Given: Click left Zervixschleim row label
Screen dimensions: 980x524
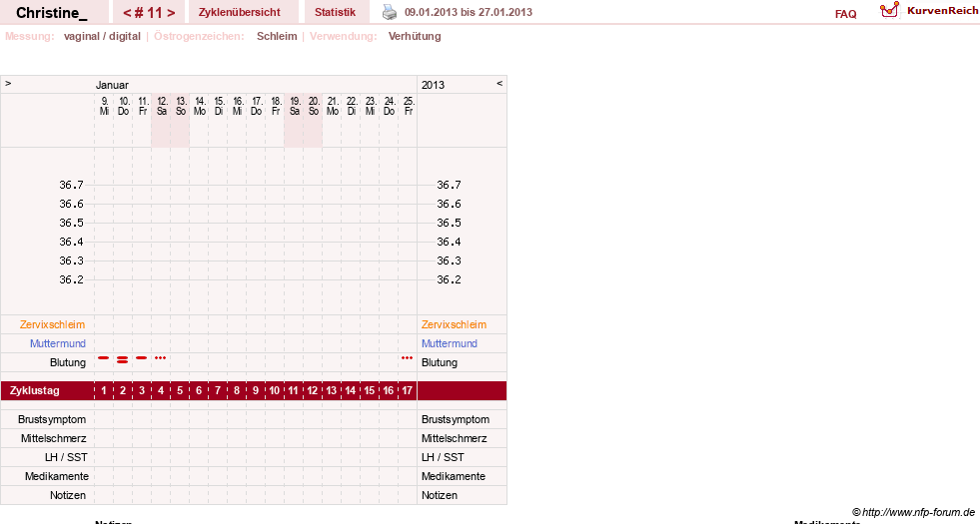Looking at the screenshot, I should 53,324.
